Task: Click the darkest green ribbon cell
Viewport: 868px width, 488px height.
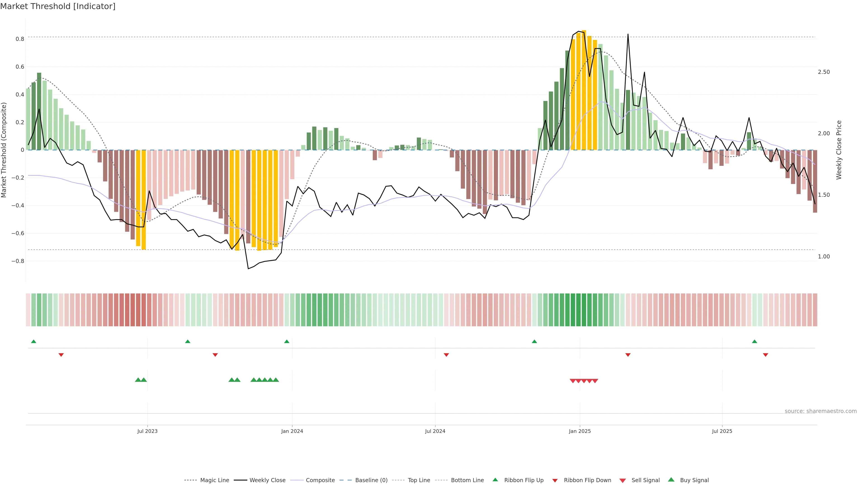Action: click(x=578, y=310)
